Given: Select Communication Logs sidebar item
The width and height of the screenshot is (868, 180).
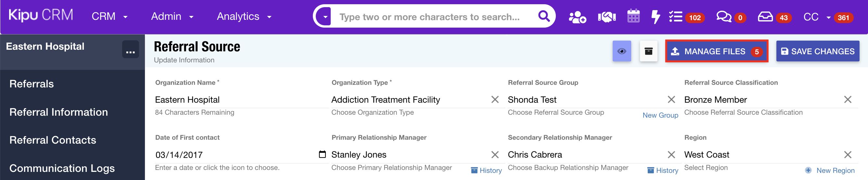Looking at the screenshot, I should [62, 168].
